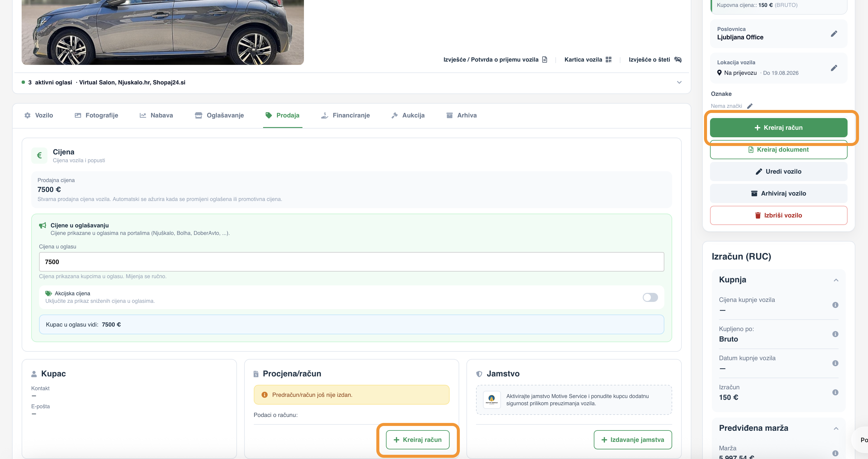Click the Do 19.08.2026 date text
The image size is (868, 459).
[780, 73]
